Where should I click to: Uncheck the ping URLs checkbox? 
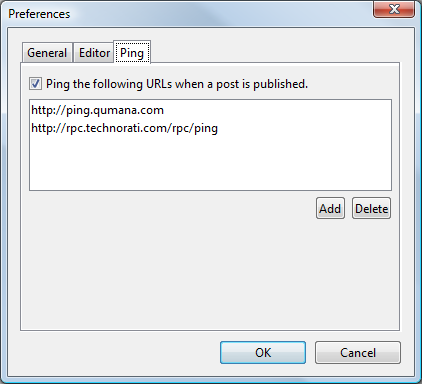[x=35, y=83]
